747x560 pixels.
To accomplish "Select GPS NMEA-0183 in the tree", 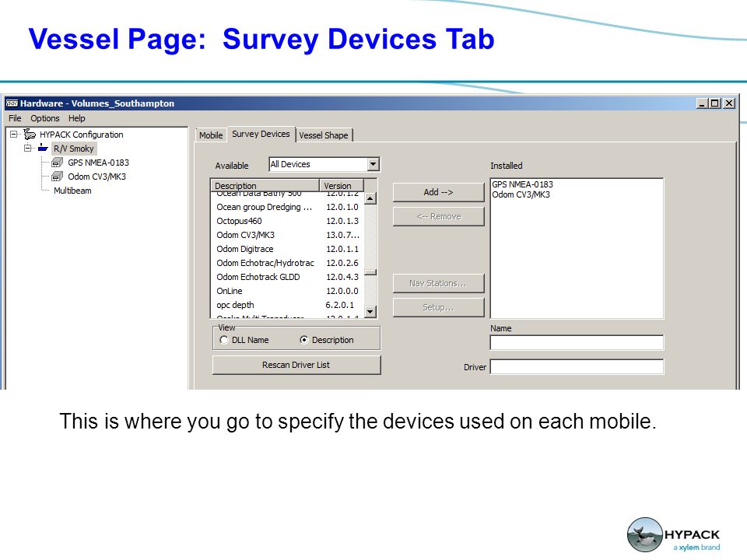I will pos(98,163).
